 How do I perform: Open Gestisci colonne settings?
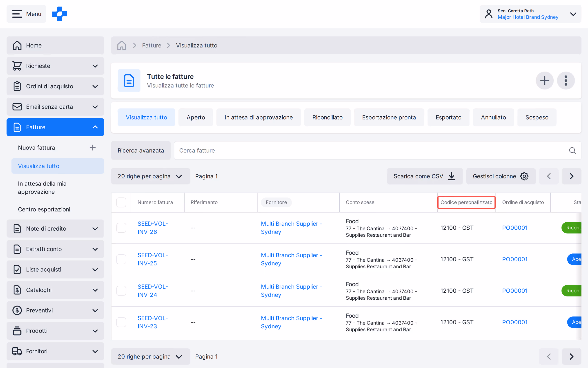(501, 176)
